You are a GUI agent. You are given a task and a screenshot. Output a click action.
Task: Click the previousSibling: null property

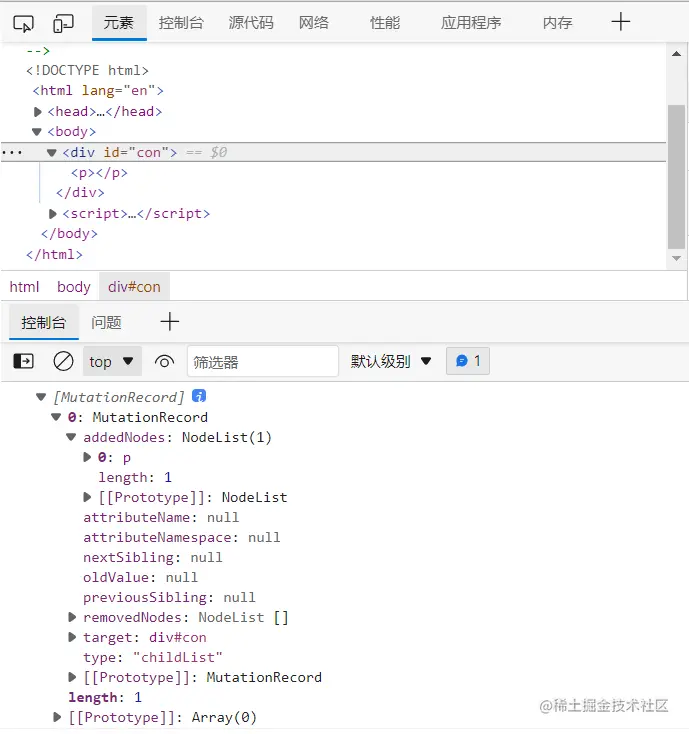pyautogui.click(x=169, y=597)
